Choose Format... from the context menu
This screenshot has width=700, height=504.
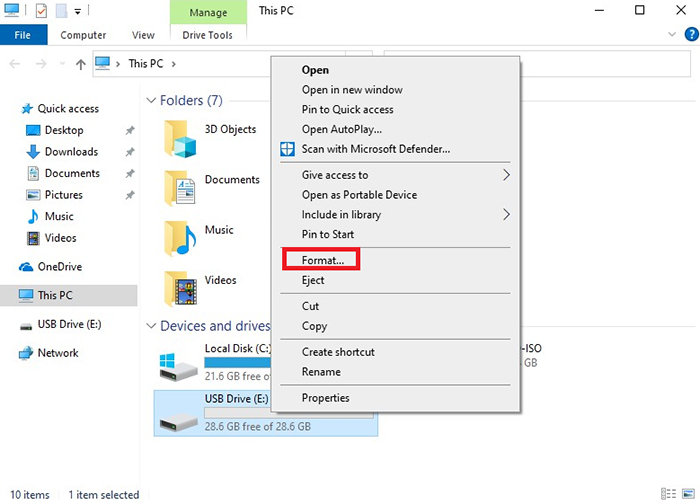tap(322, 260)
